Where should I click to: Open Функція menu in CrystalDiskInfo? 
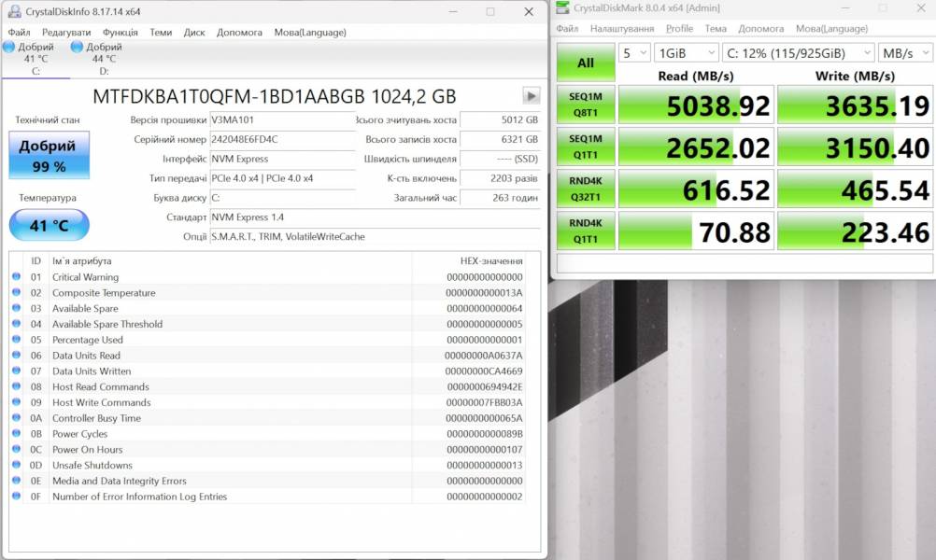tap(120, 33)
